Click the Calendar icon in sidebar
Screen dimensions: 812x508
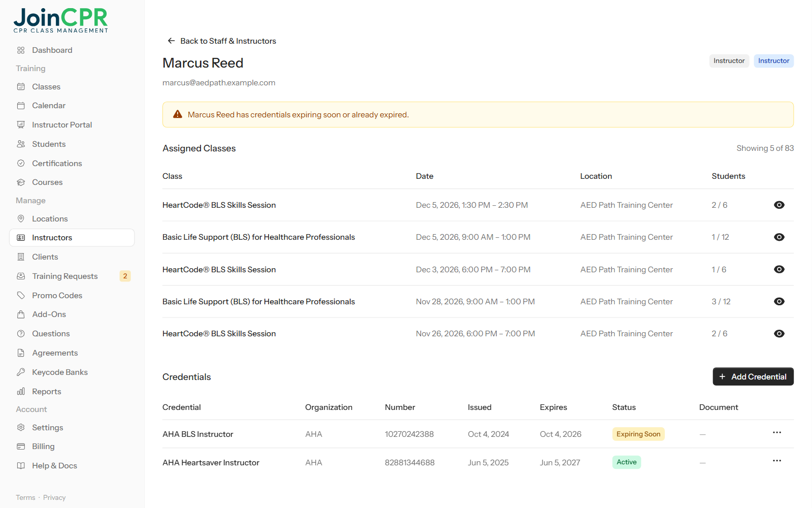pos(21,106)
